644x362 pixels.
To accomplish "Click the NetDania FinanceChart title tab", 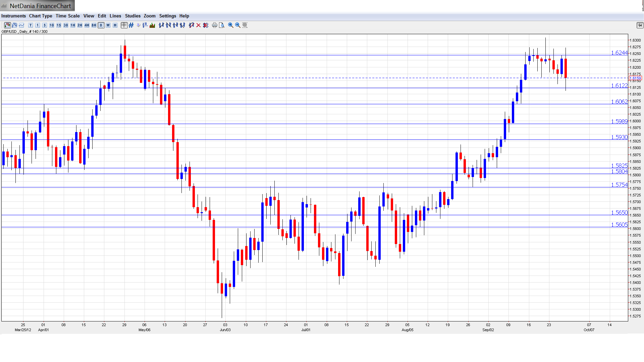I will click(x=38, y=6).
